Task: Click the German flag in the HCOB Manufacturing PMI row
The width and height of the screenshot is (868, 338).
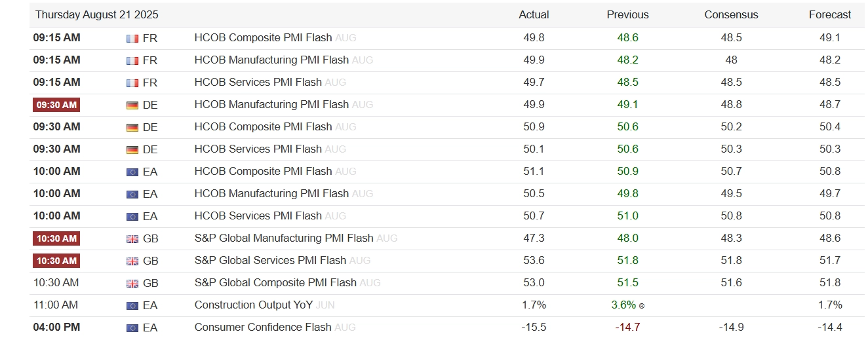Action: (132, 105)
